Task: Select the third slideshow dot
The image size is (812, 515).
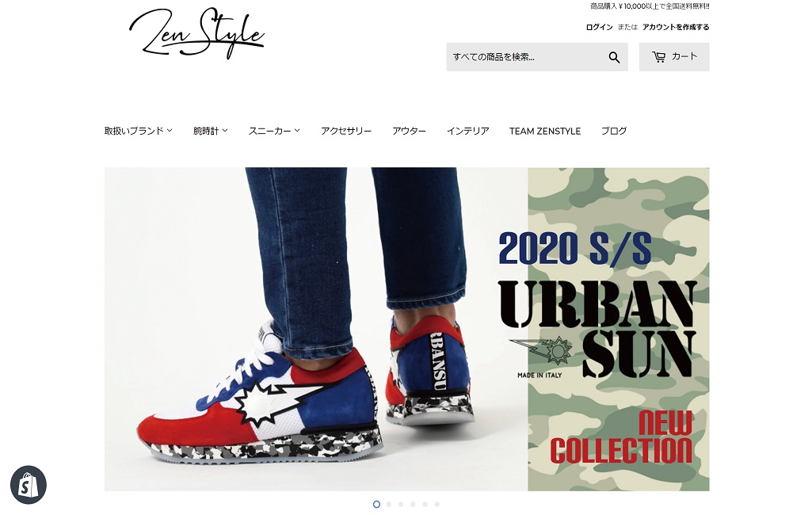Action: pos(401,504)
